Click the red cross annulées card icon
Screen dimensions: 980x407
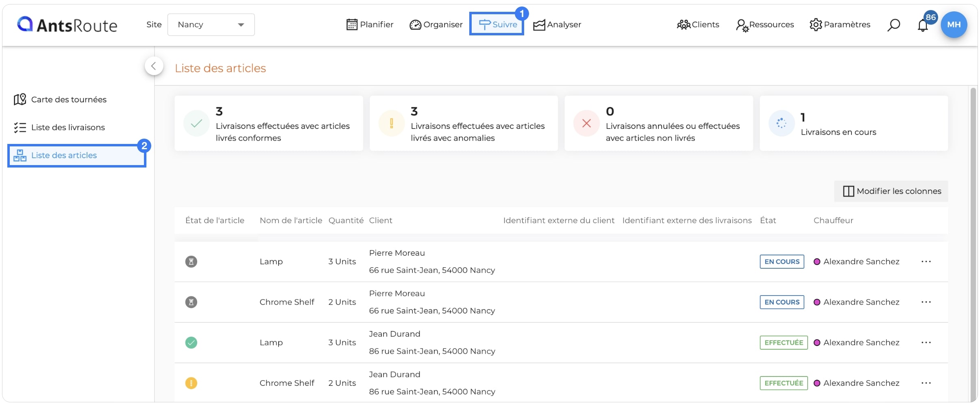(x=586, y=123)
